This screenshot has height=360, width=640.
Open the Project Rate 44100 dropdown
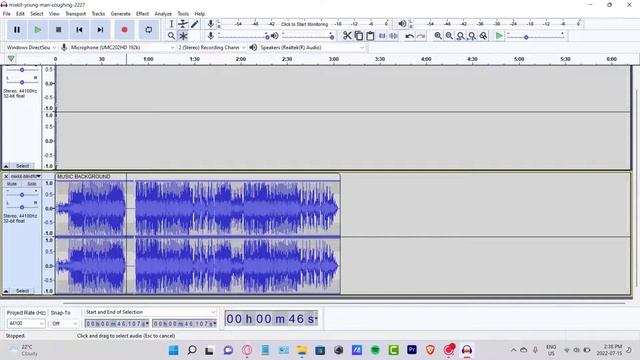tap(26, 323)
